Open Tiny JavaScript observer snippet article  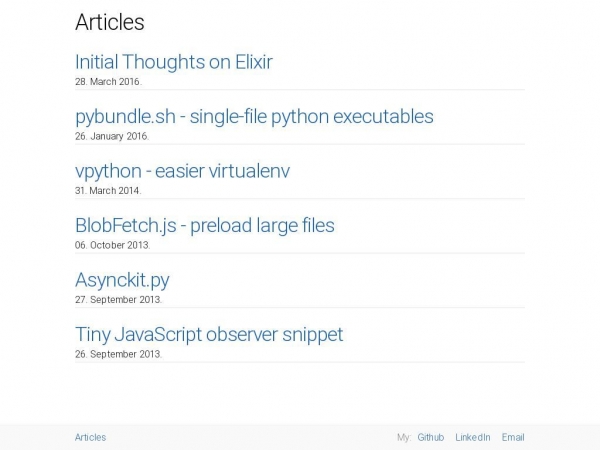tap(209, 334)
